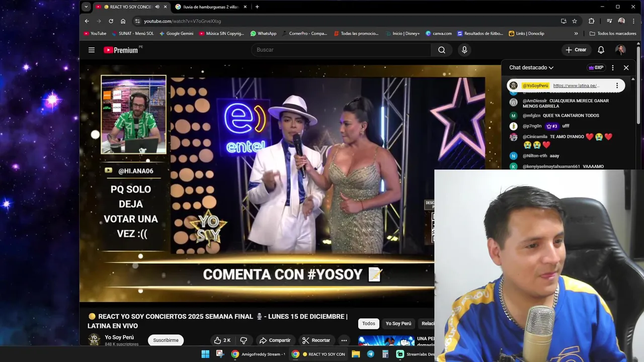Image resolution: width=644 pixels, height=362 pixels.
Task: Open the canva.com bookmark
Action: pos(439,34)
